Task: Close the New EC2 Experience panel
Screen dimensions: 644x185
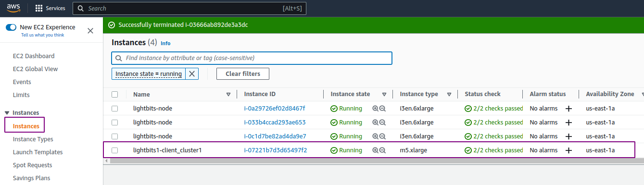Action: [90, 31]
